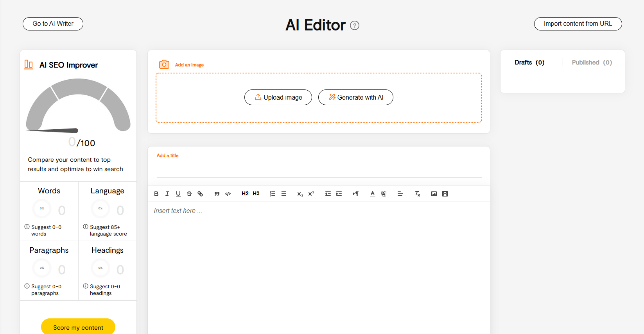Switch to the Drafts (0) tab

point(529,63)
